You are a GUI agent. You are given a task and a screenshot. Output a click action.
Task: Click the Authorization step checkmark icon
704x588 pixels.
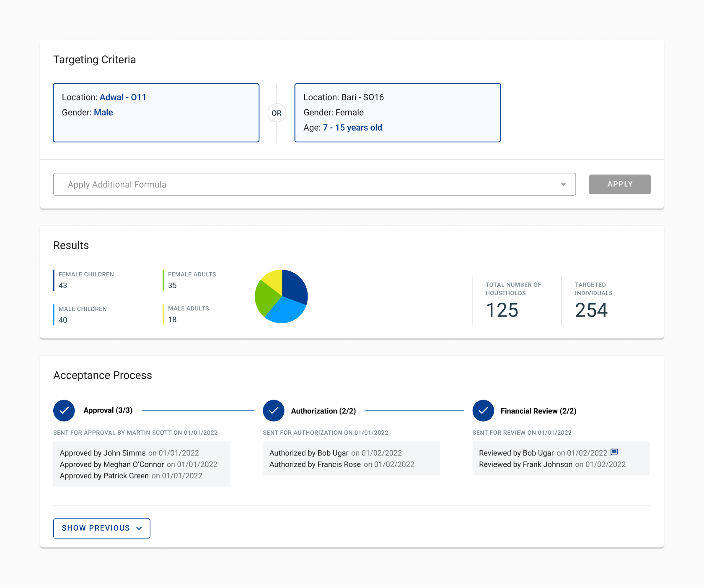click(x=274, y=411)
